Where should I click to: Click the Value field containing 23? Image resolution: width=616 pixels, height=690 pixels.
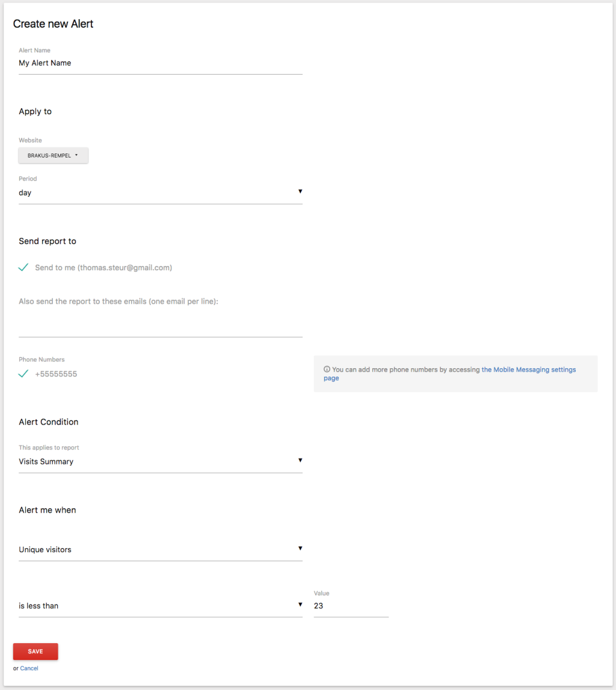pos(351,606)
